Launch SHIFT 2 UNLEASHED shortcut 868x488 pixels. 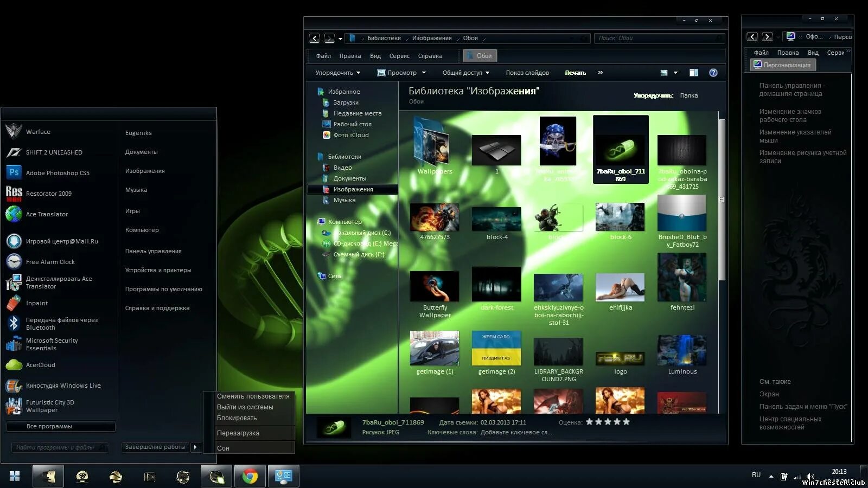click(44, 152)
